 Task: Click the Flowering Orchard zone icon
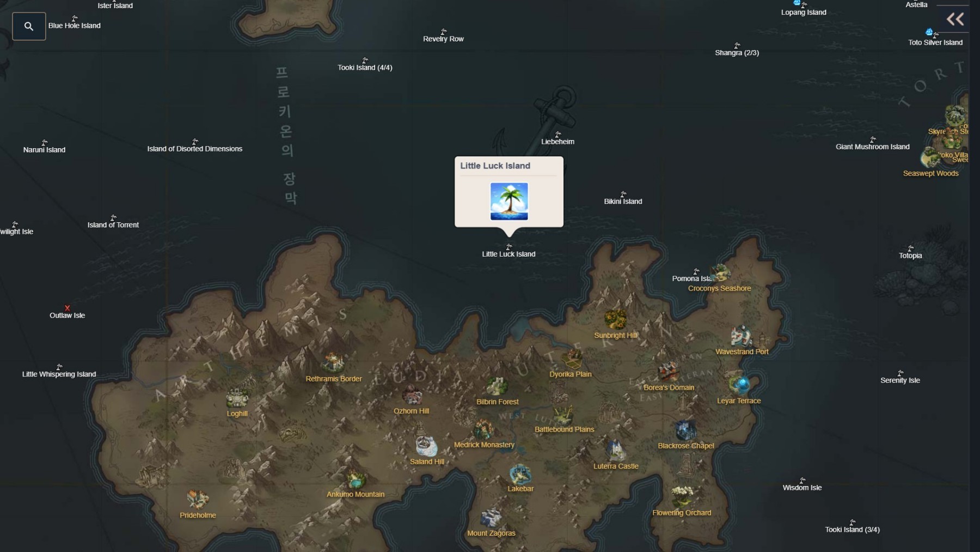[x=682, y=496]
